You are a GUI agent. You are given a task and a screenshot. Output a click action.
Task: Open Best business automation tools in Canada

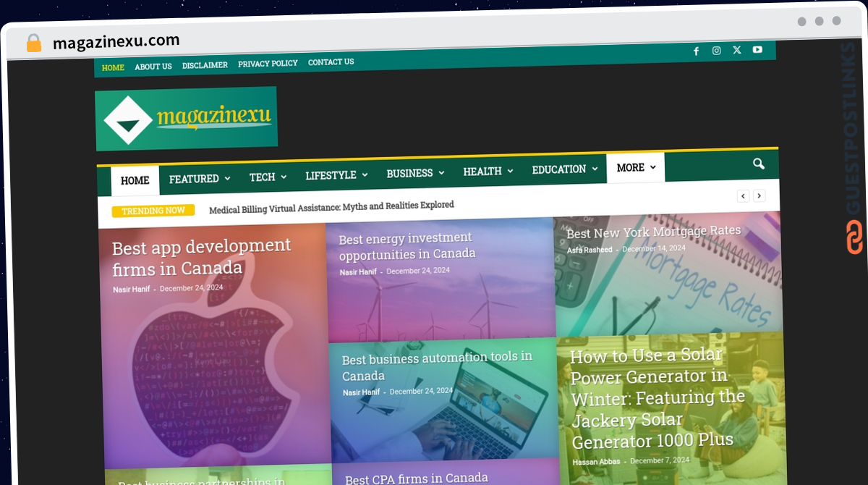[437, 366]
